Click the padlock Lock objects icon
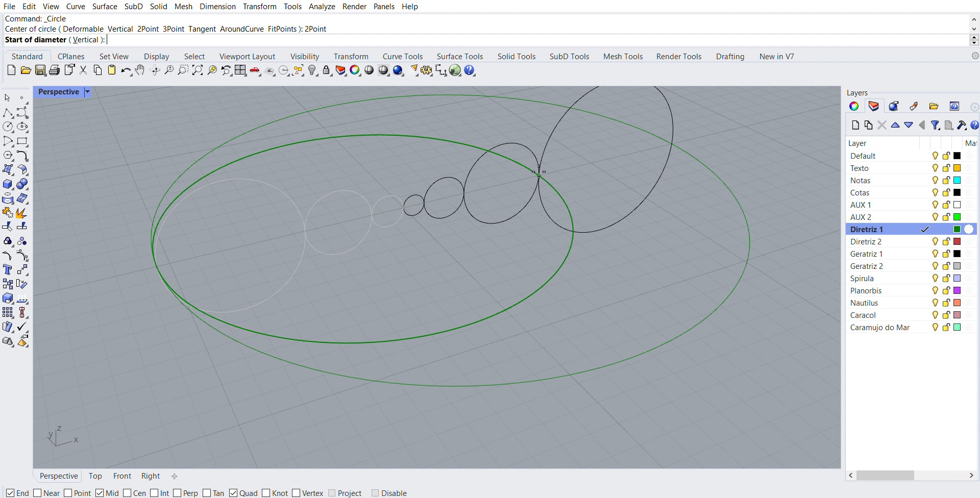Image resolution: width=980 pixels, height=498 pixels. (x=327, y=70)
